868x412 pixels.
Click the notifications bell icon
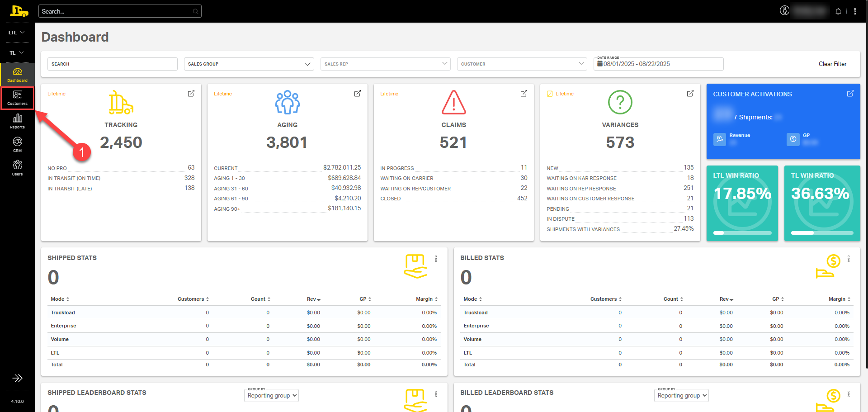838,11
